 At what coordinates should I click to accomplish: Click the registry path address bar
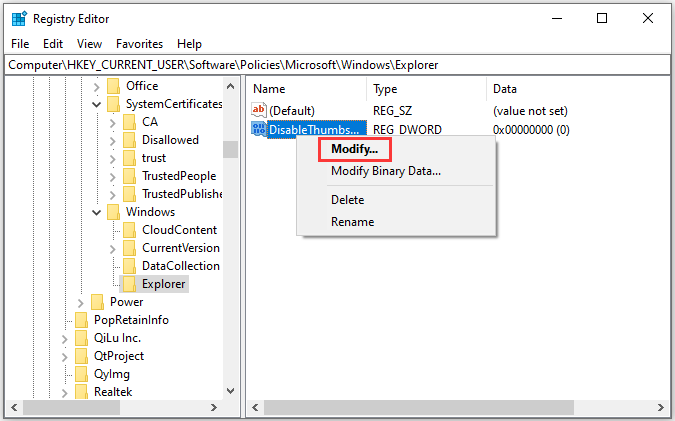(337, 65)
